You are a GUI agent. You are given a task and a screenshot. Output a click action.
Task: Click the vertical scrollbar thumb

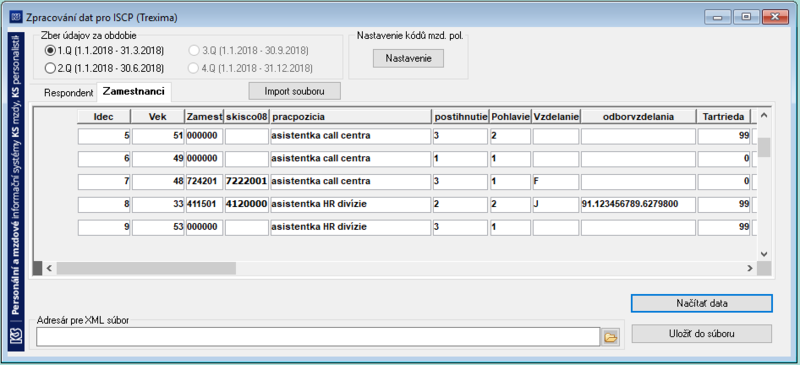763,147
